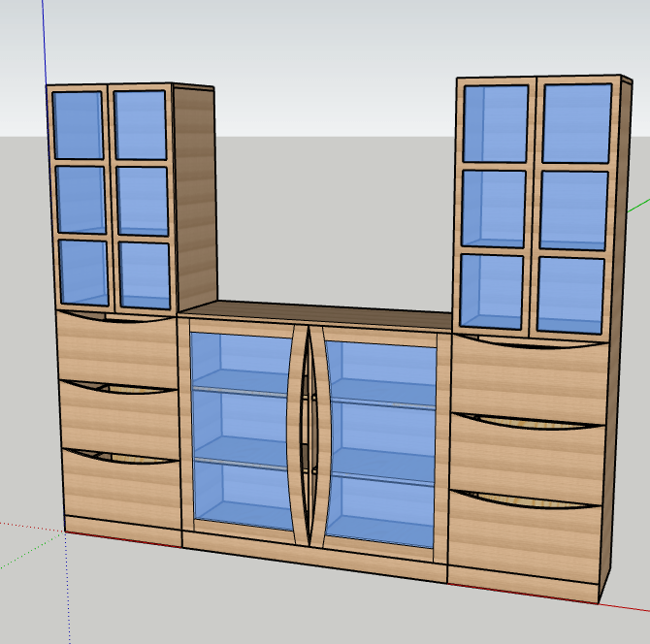Select top-right glass pane of right tower
Viewport: 650px width, 644px height.
point(577,123)
